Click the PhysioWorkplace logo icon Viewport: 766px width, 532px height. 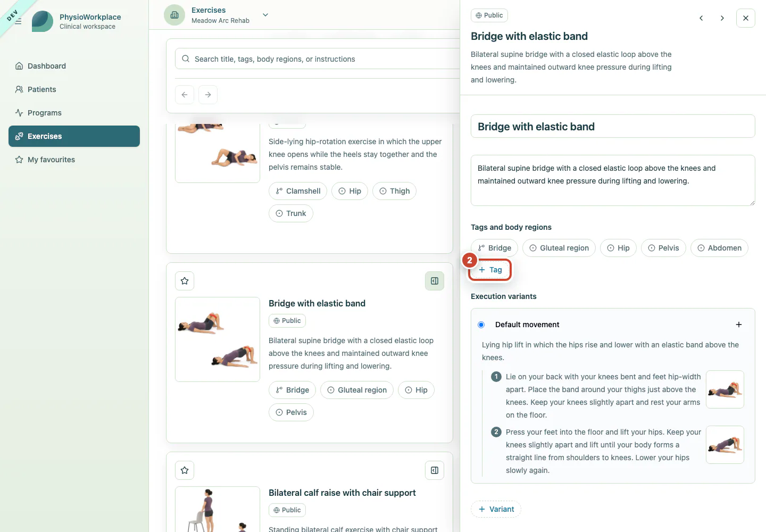tap(43, 21)
